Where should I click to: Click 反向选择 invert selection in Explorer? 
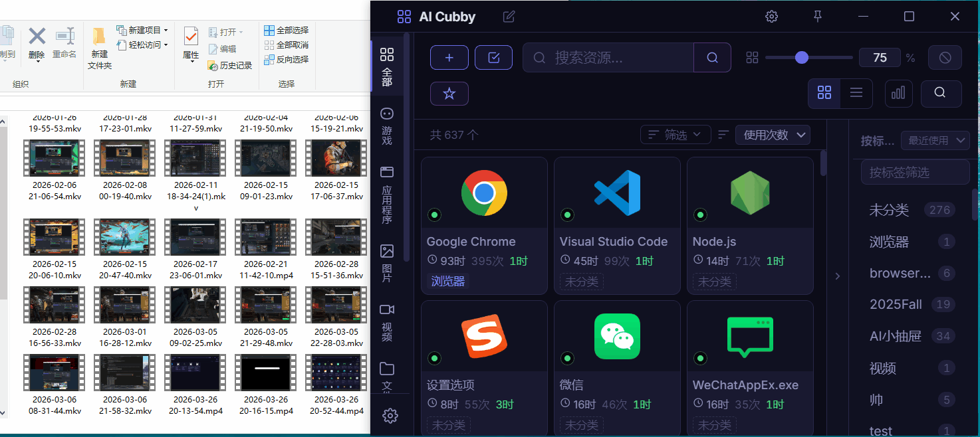pos(287,60)
